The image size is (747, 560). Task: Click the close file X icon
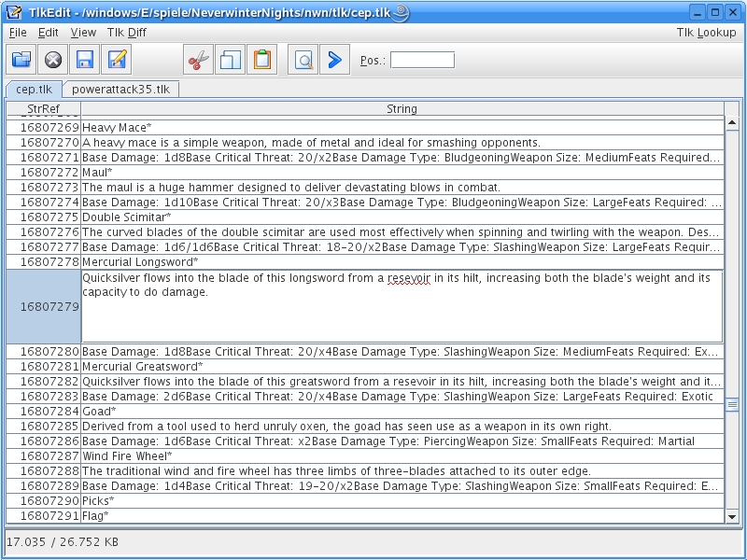53,61
